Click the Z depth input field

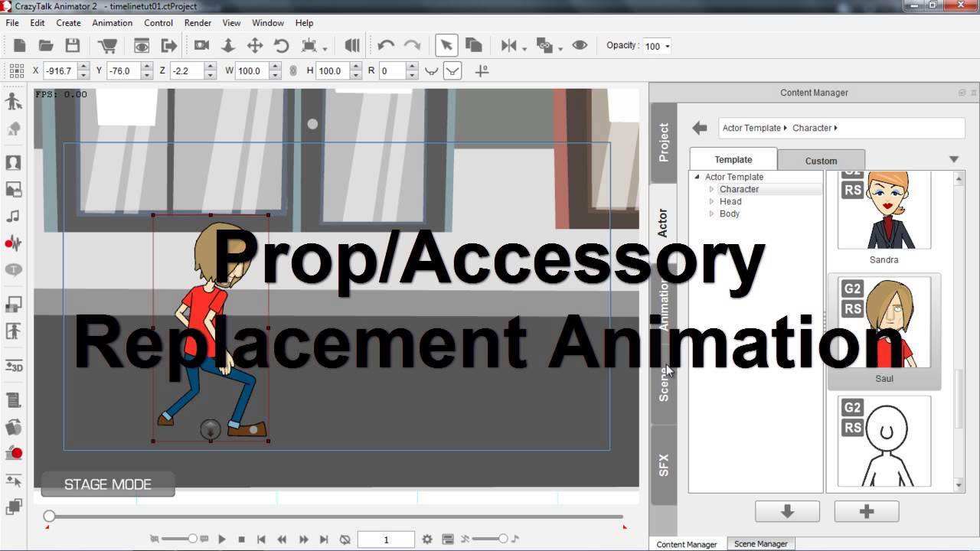pos(187,70)
